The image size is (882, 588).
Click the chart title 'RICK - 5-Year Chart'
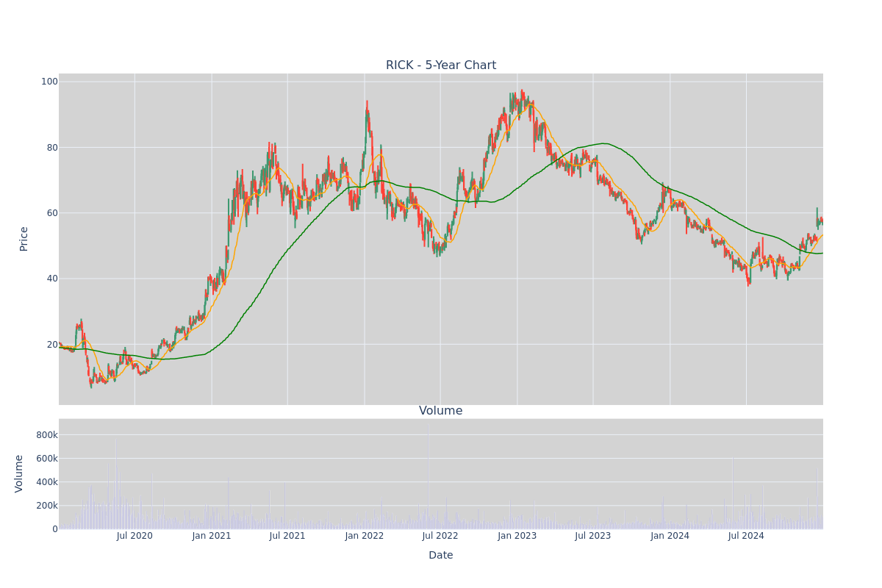[441, 65]
